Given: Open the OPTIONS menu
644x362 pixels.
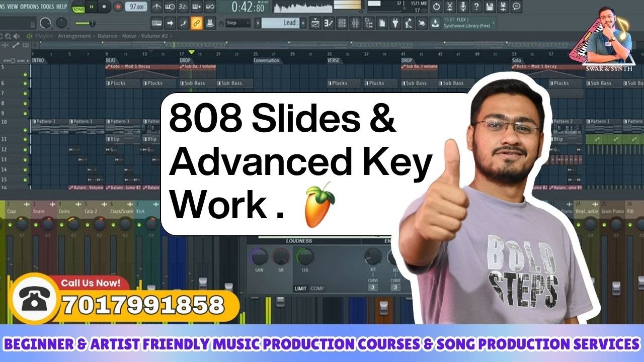Looking at the screenshot, I should coord(29,7).
